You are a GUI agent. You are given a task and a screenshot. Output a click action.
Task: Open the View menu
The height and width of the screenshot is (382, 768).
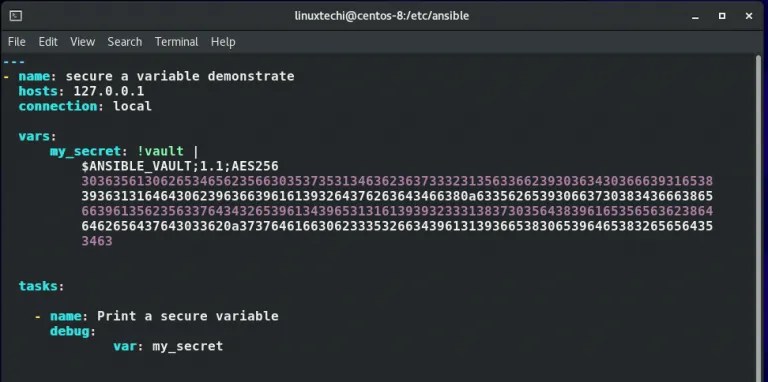click(x=82, y=42)
